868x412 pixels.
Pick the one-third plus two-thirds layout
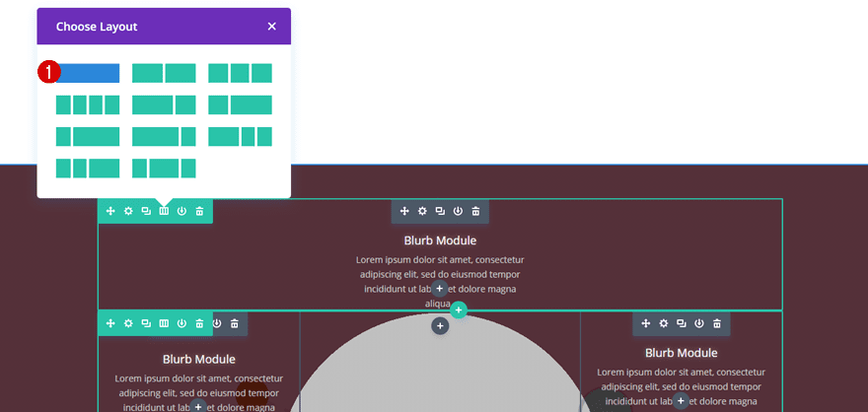[241, 105]
